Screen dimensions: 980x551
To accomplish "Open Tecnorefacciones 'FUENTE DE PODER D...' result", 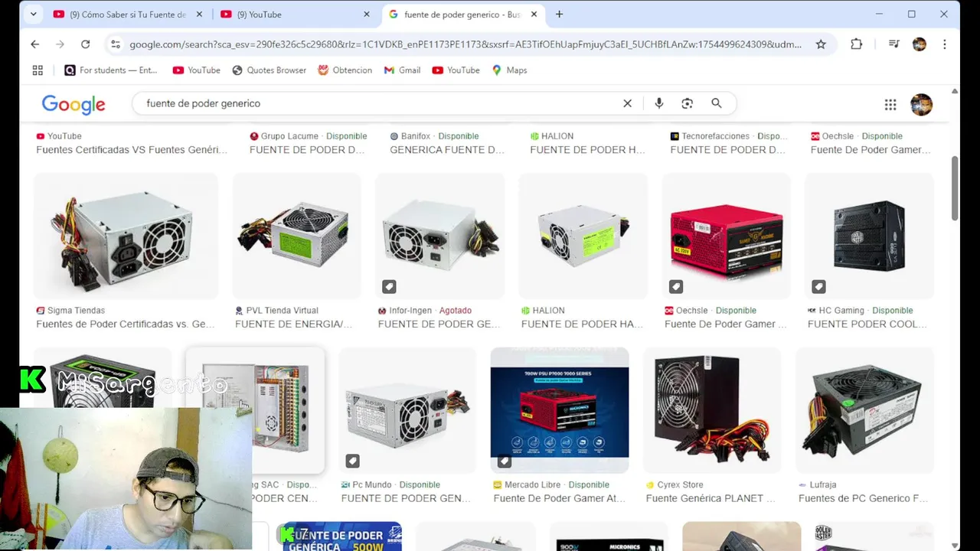I will click(728, 150).
